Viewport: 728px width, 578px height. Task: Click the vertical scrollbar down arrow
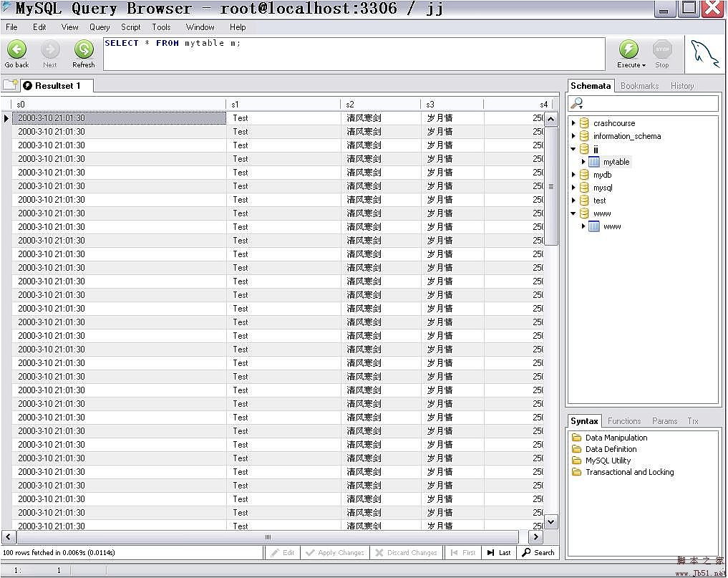pyautogui.click(x=551, y=521)
